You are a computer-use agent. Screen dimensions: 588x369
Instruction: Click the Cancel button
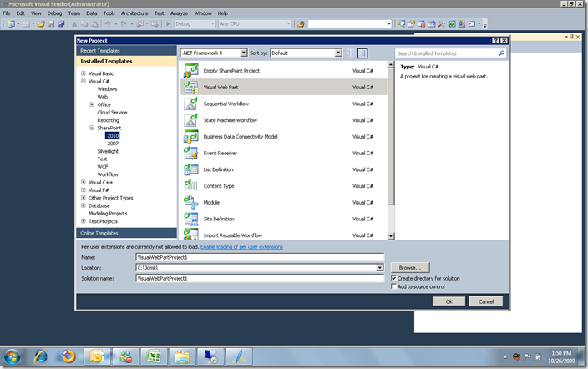click(486, 301)
